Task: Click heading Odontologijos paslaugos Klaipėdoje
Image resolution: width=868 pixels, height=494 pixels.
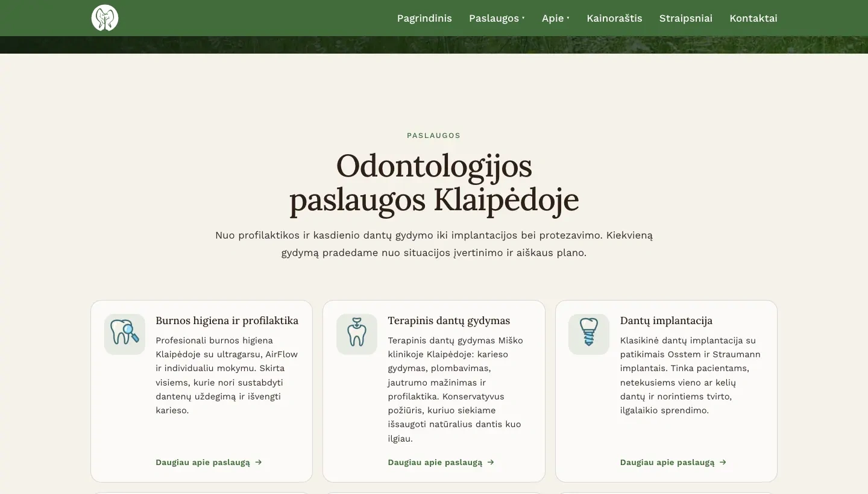Action: tap(434, 183)
